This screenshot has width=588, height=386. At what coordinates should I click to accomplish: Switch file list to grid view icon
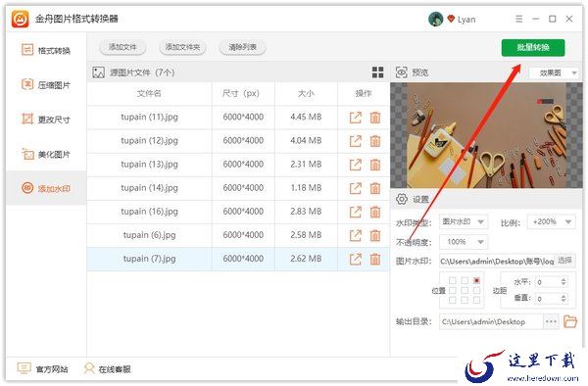coord(377,72)
